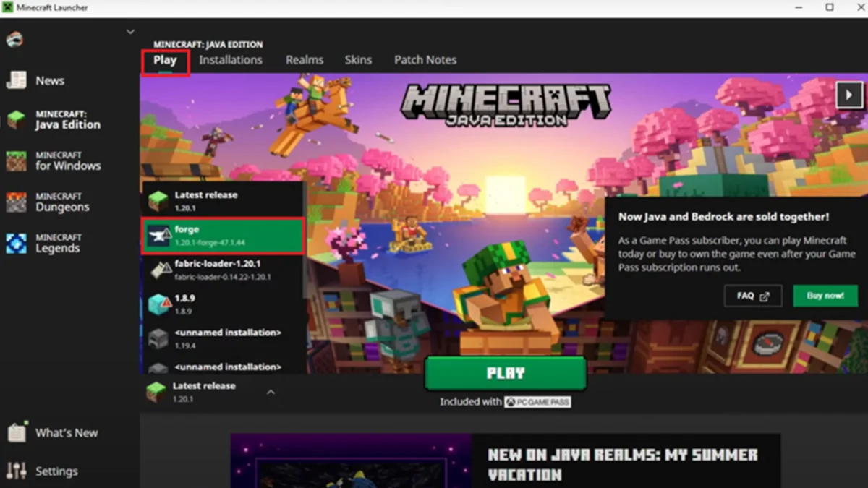Open Minecraft Dungeons
The height and width of the screenshot is (488, 868).
[x=61, y=202]
